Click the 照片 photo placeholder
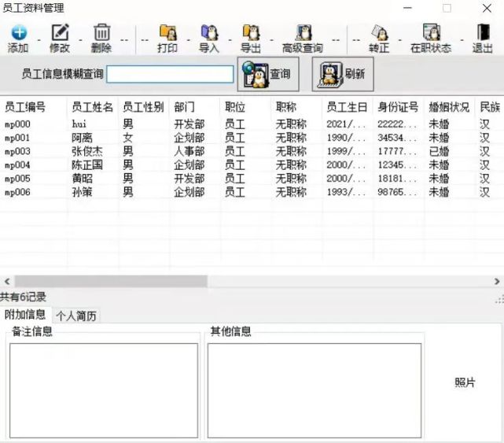504x443 pixels. (x=465, y=382)
